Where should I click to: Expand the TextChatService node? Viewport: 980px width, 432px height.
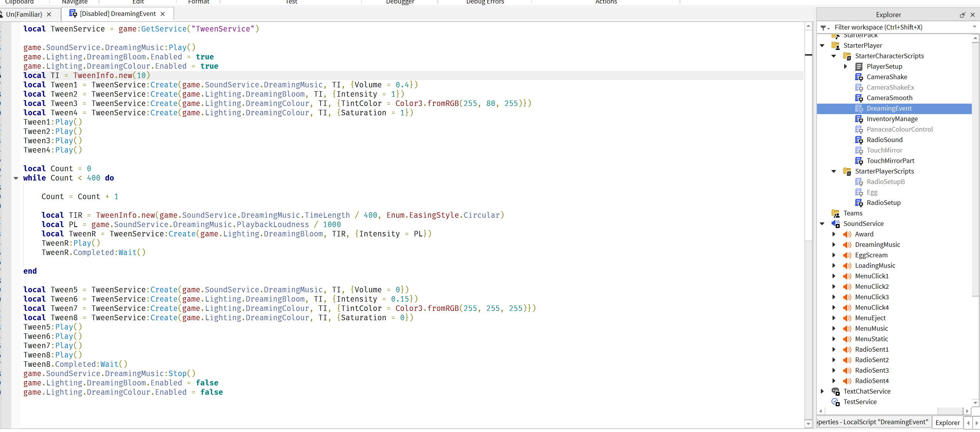pyautogui.click(x=822, y=391)
